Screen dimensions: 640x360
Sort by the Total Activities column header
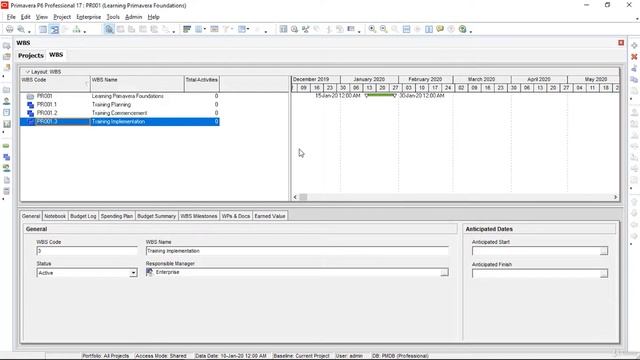[202, 84]
